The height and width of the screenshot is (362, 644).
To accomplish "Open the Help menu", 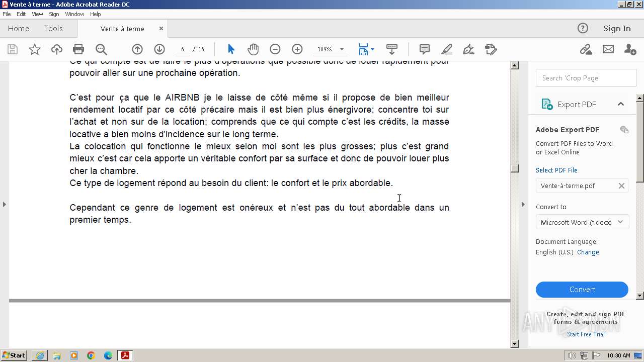I will click(x=95, y=14).
